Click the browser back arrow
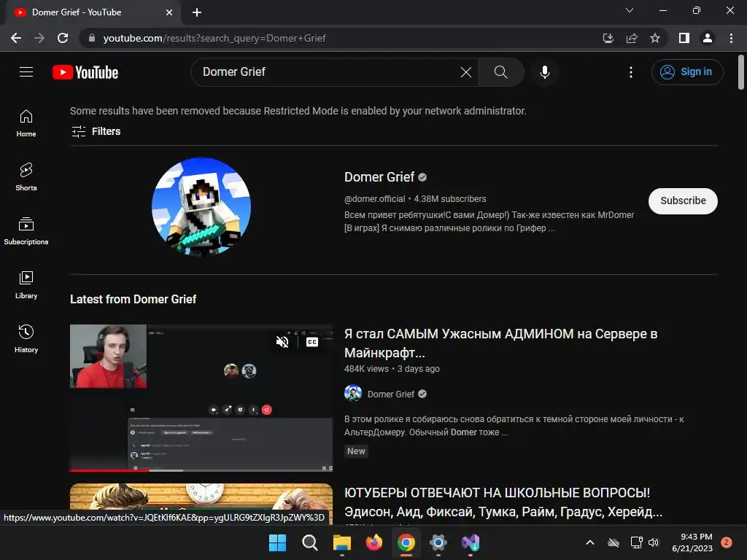Screen dimensions: 747x560 click(x=16, y=38)
